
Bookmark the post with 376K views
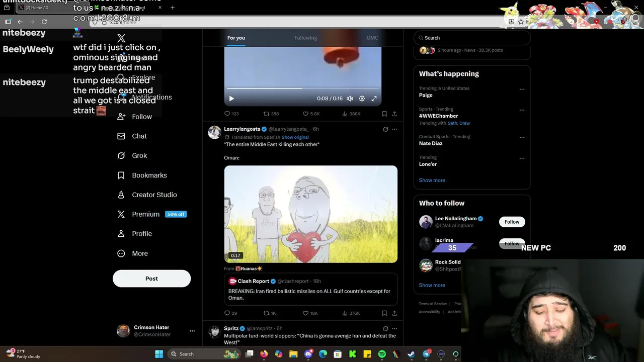[x=384, y=313]
